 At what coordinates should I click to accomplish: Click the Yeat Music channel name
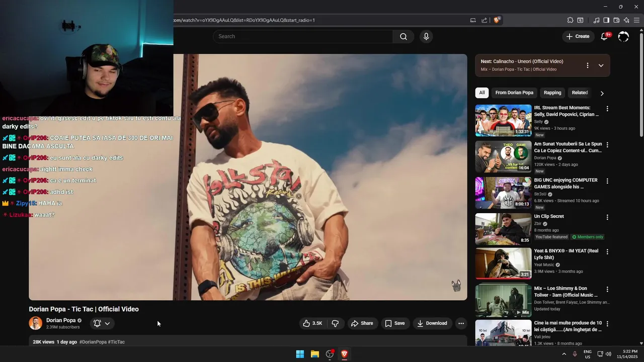[x=544, y=264]
